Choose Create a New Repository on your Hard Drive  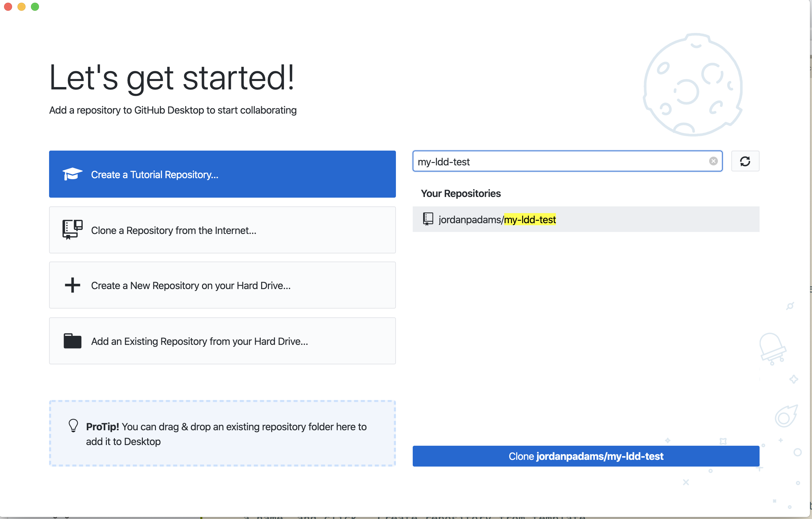click(222, 285)
